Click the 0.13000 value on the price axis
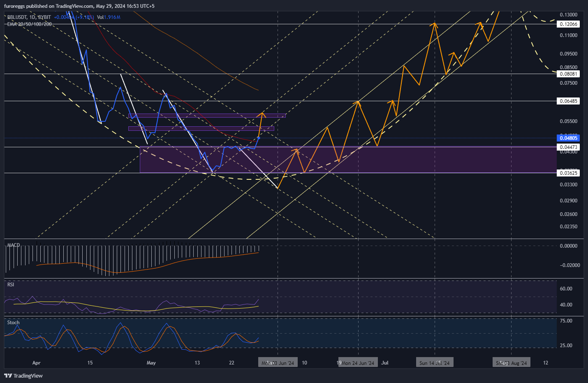 point(569,15)
